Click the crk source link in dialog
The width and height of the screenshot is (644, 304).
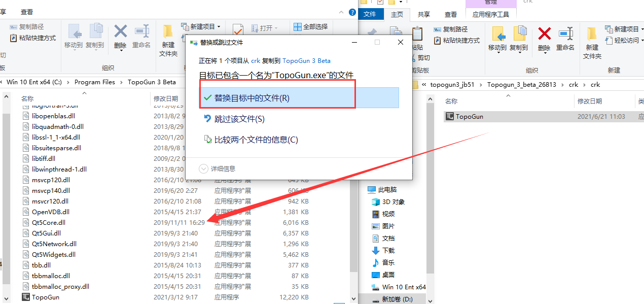[x=256, y=60]
